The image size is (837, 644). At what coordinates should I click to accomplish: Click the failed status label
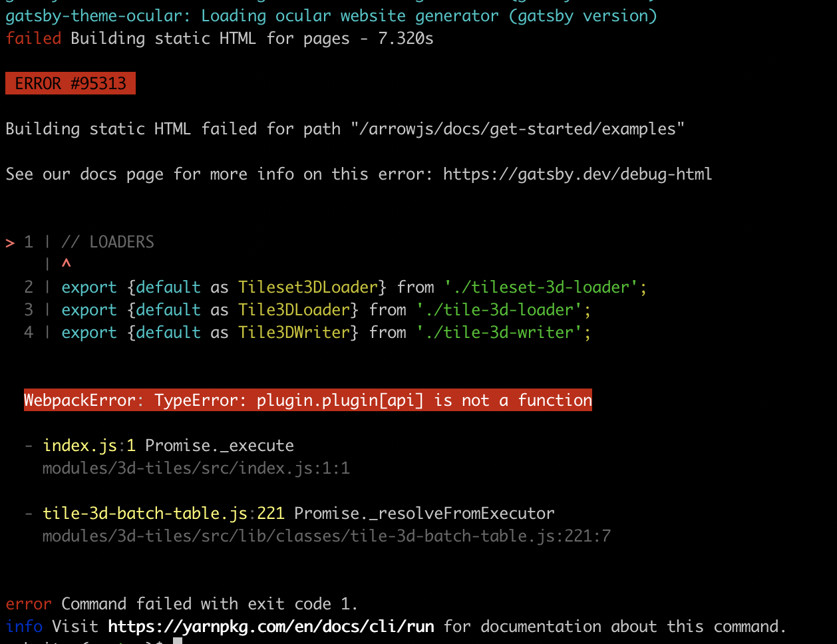pyautogui.click(x=33, y=39)
